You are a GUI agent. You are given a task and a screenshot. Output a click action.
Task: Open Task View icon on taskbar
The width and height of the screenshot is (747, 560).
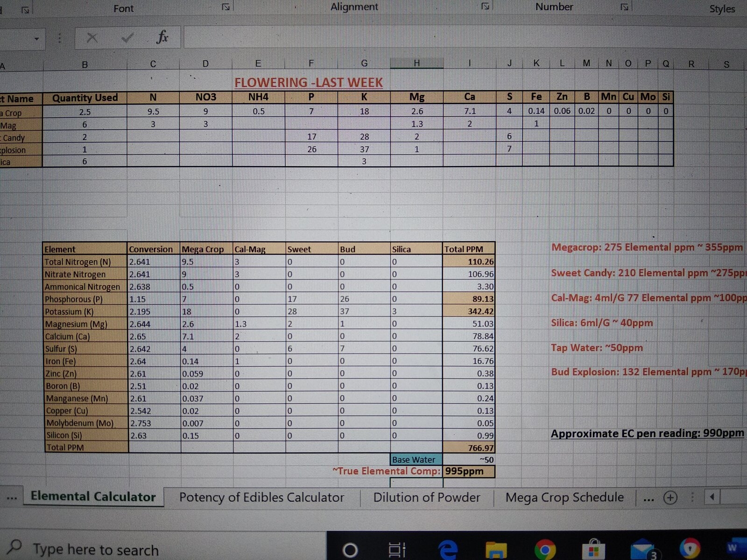[x=397, y=550]
